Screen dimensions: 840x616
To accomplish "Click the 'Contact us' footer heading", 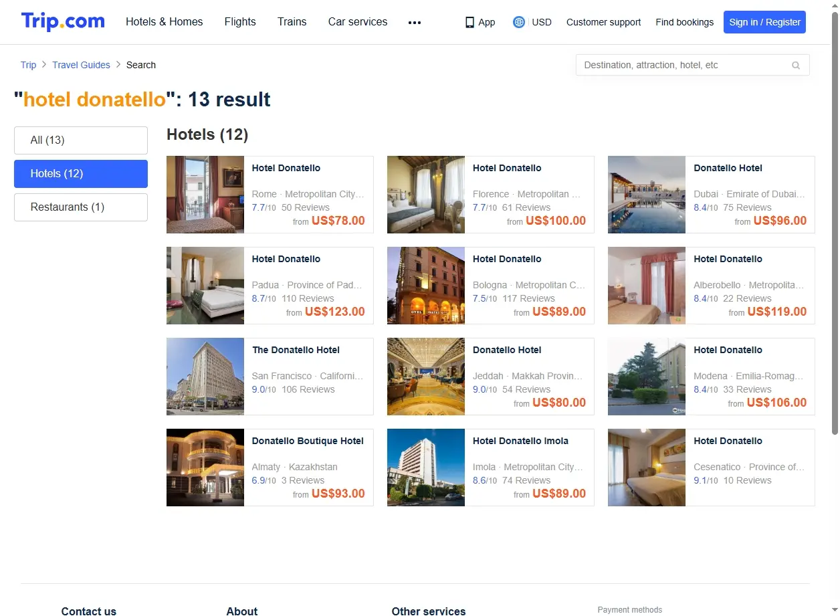I will tap(89, 611).
